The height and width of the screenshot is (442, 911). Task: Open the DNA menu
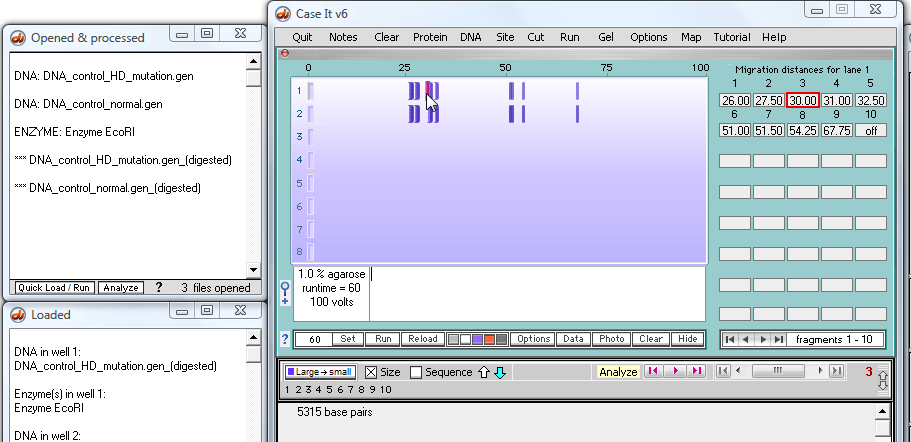[471, 37]
